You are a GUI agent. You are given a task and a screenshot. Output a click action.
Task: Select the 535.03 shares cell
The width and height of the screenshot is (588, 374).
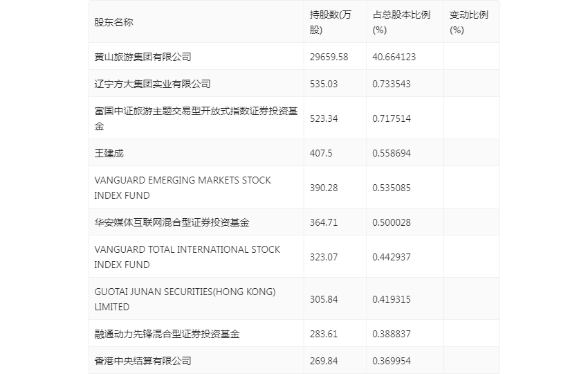[324, 84]
